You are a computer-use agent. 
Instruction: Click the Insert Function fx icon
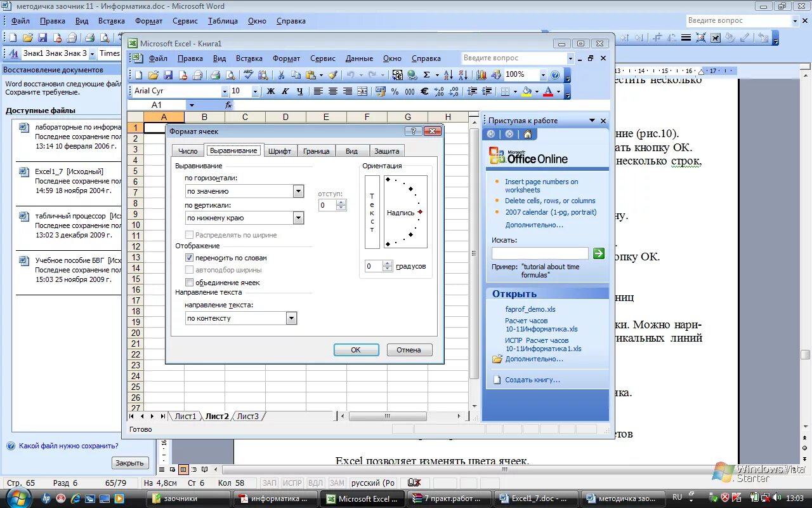coord(228,105)
